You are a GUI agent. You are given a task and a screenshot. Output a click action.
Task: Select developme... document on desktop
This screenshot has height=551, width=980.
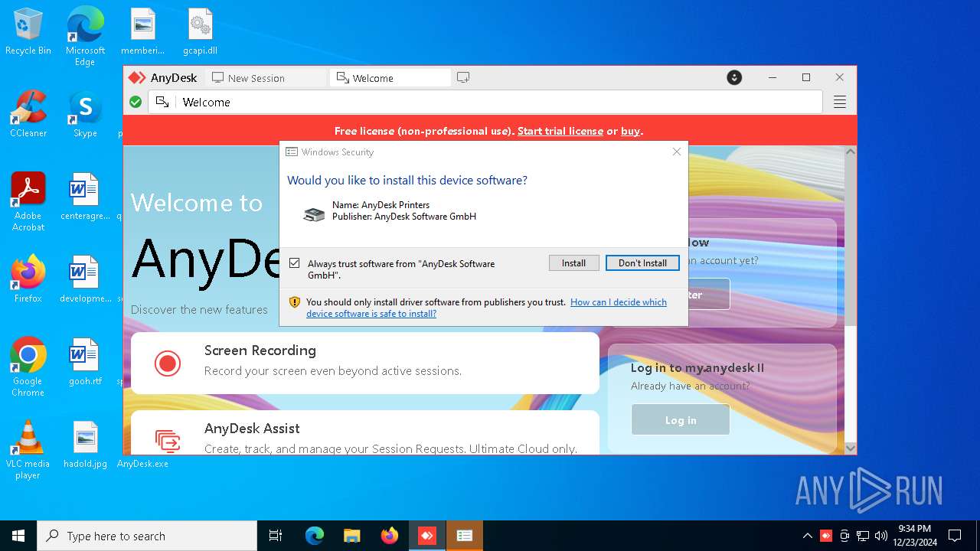coord(85,279)
